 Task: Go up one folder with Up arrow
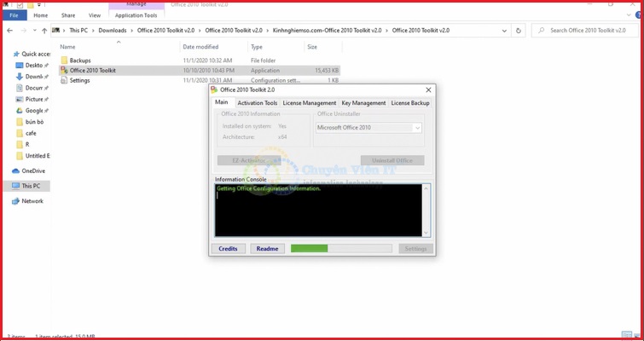point(44,31)
